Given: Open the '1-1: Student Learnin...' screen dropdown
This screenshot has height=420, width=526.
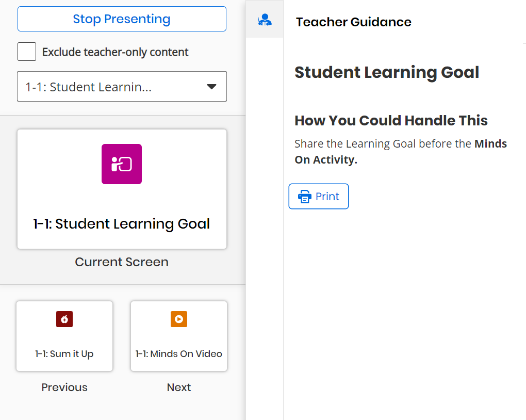Looking at the screenshot, I should point(122,87).
